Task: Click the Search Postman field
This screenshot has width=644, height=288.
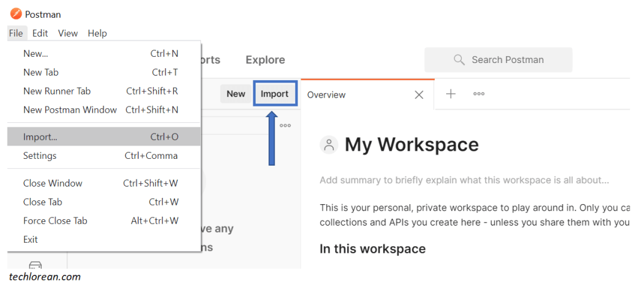Action: pos(498,60)
